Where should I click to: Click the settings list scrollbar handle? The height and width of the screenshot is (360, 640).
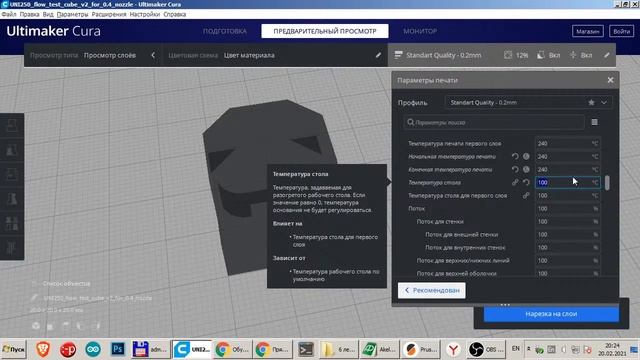tap(607, 182)
